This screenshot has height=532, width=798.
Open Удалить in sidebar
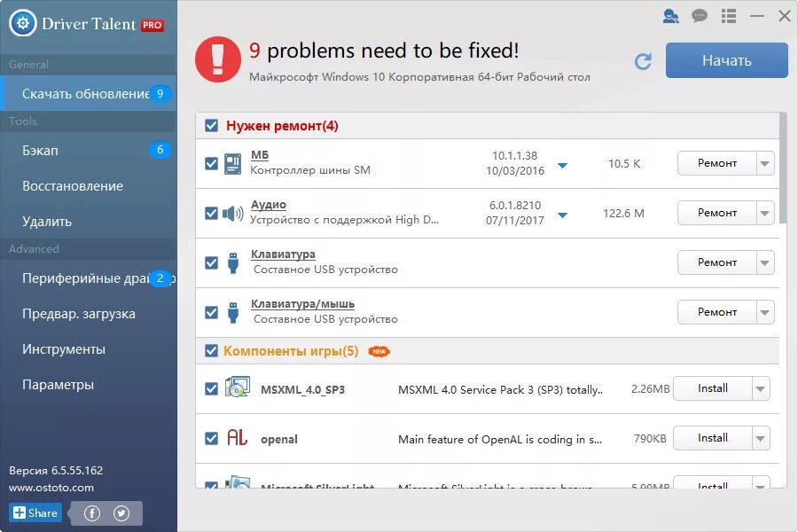coord(89,222)
